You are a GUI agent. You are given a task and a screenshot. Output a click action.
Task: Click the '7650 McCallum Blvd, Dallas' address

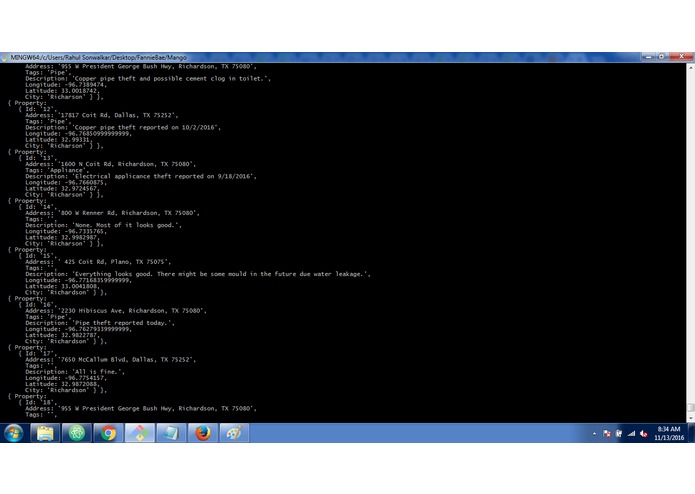coord(110,360)
